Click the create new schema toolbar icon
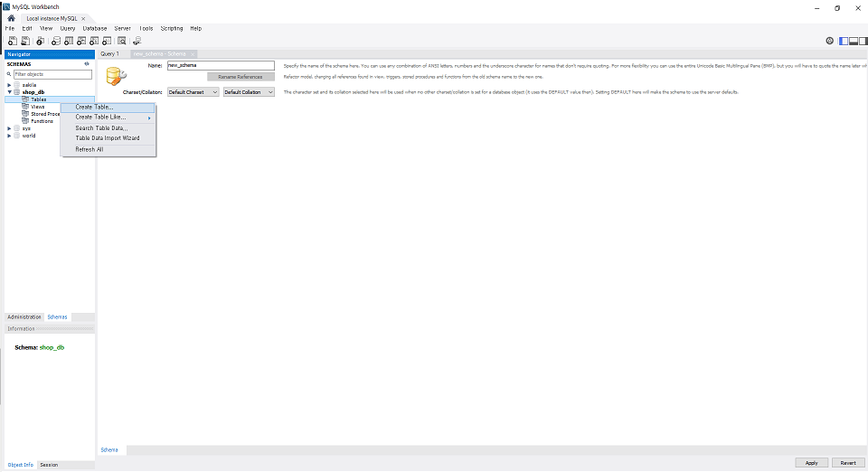The width and height of the screenshot is (868, 472). click(x=56, y=41)
